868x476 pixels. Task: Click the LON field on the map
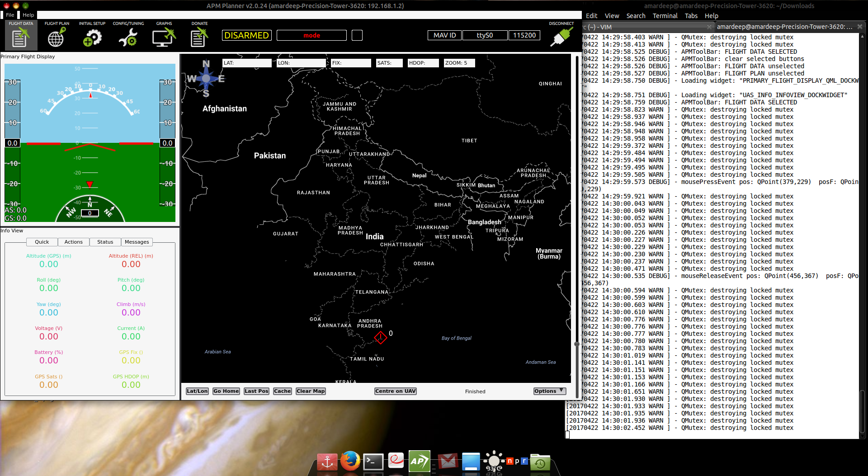pos(301,63)
